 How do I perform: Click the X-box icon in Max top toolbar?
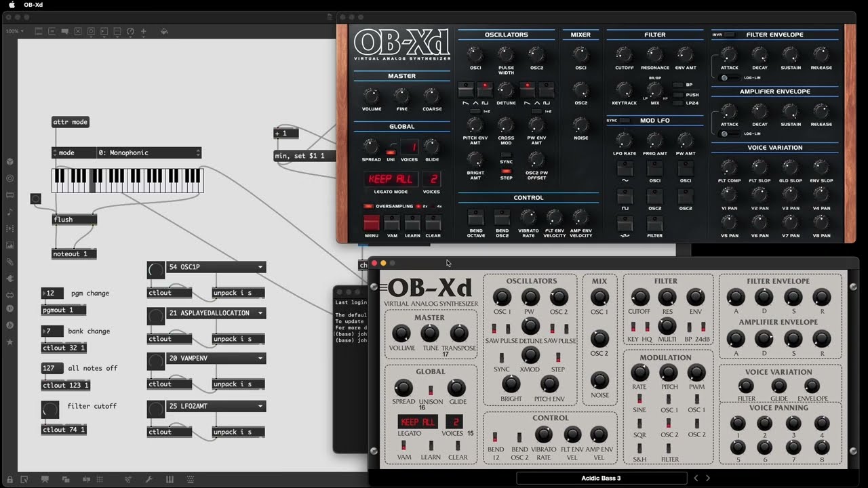click(78, 31)
